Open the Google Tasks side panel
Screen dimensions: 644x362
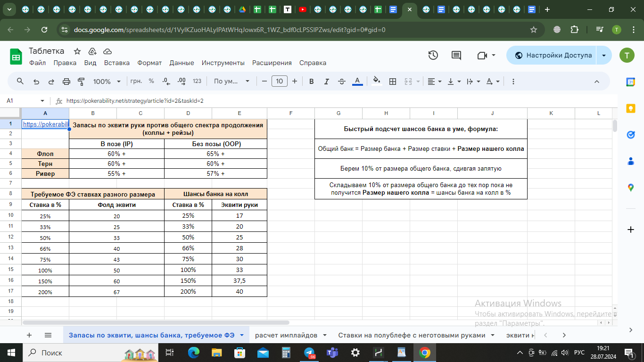coord(631,135)
